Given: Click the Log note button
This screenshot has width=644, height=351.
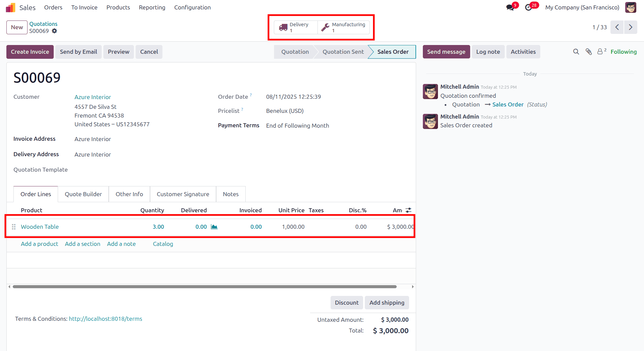Looking at the screenshot, I should pyautogui.click(x=488, y=52).
